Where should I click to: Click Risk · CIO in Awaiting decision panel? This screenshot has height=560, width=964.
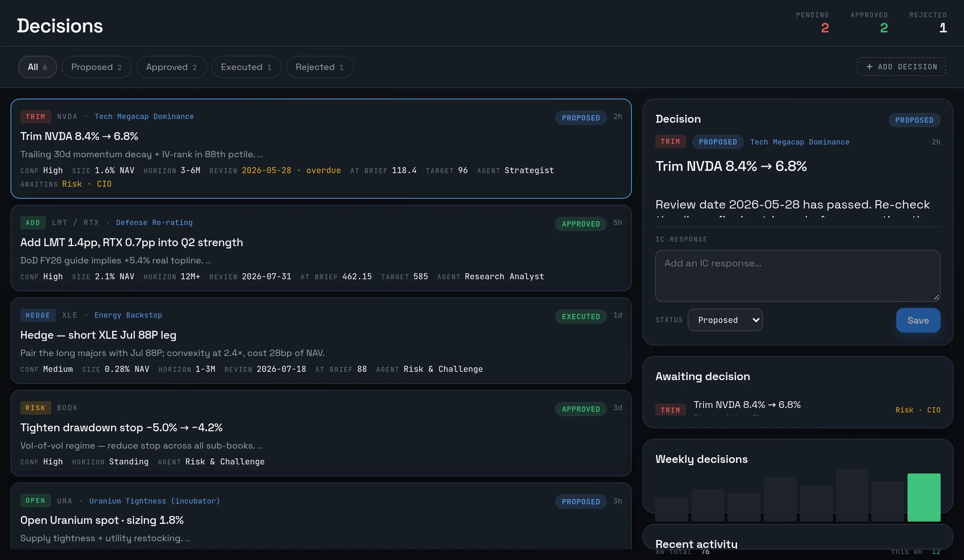pos(918,410)
